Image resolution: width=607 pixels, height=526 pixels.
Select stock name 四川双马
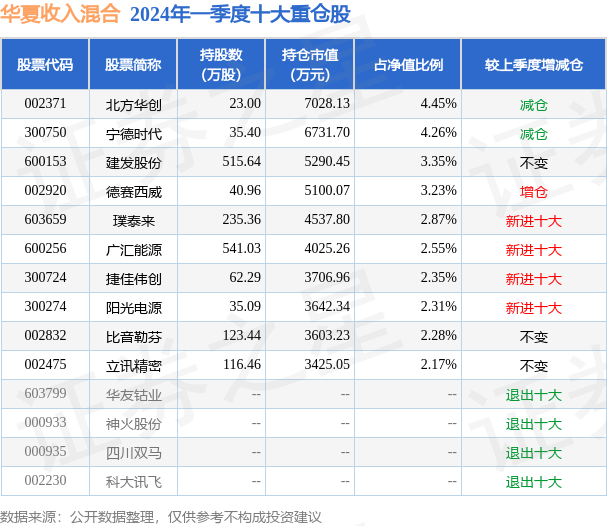pos(134,453)
